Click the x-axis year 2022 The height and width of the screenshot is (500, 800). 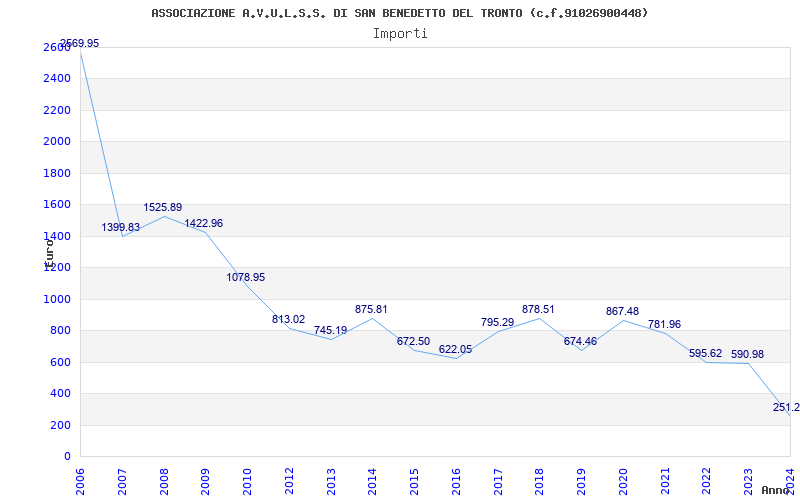[706, 481]
